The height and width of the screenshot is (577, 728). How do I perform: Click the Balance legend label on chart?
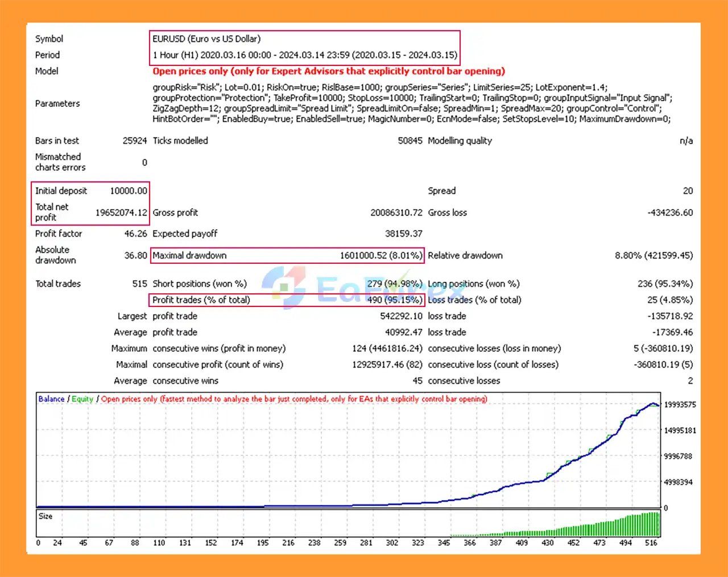pos(51,399)
